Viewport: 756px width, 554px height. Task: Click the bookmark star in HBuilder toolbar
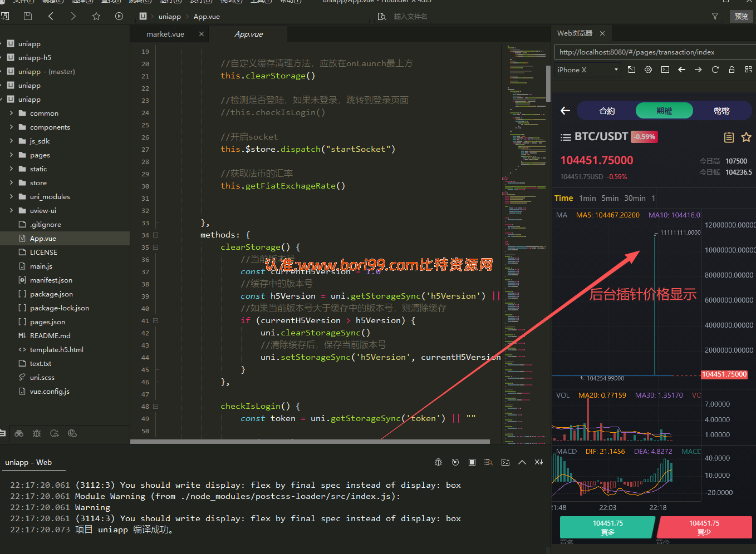click(96, 16)
